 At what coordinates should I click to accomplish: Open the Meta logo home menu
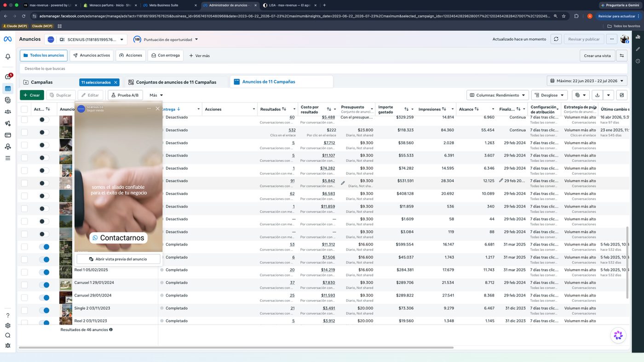coord(7,39)
